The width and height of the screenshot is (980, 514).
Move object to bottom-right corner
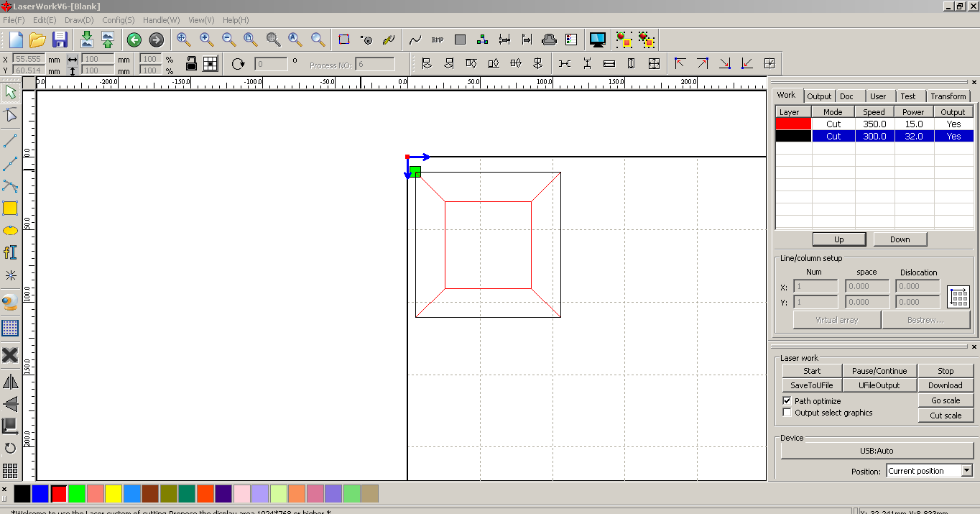724,63
